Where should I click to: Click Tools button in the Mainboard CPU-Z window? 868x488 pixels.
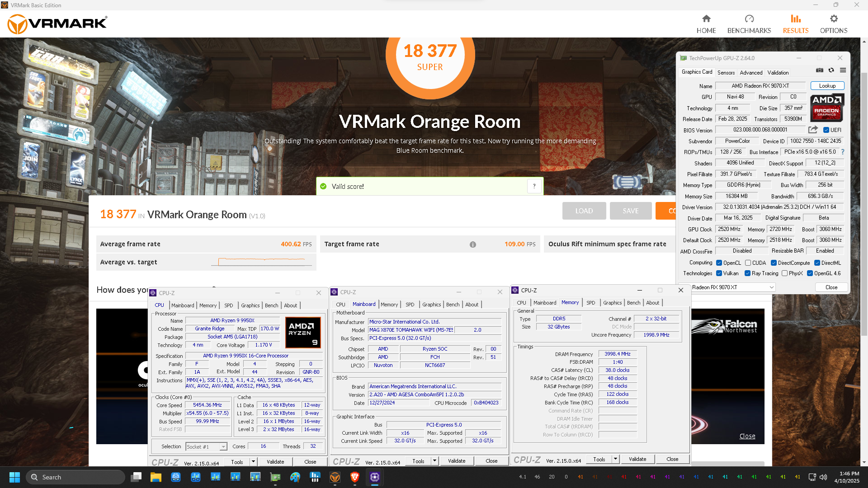pos(418,461)
